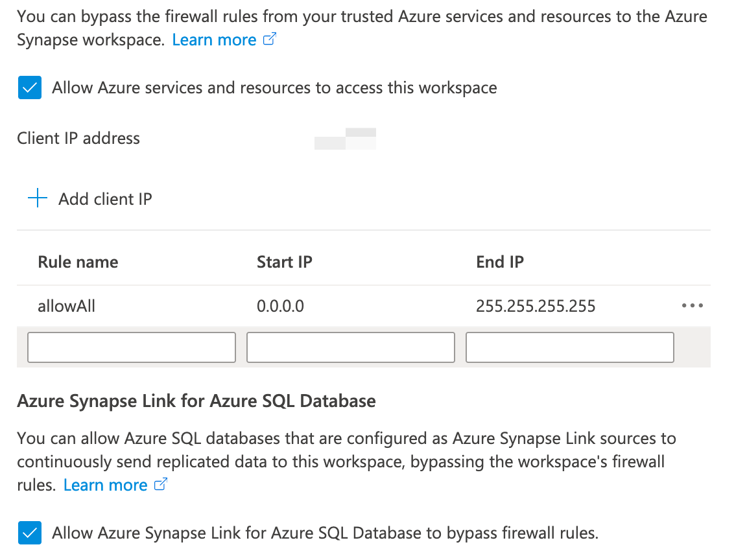Click the 0.0.0.0 Start IP value
The image size is (747, 560).
[280, 305]
